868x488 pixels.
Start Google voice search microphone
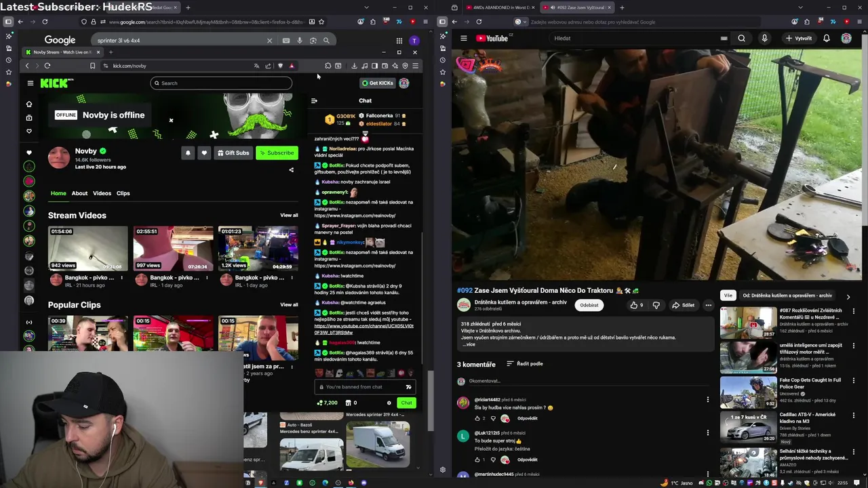pyautogui.click(x=300, y=41)
